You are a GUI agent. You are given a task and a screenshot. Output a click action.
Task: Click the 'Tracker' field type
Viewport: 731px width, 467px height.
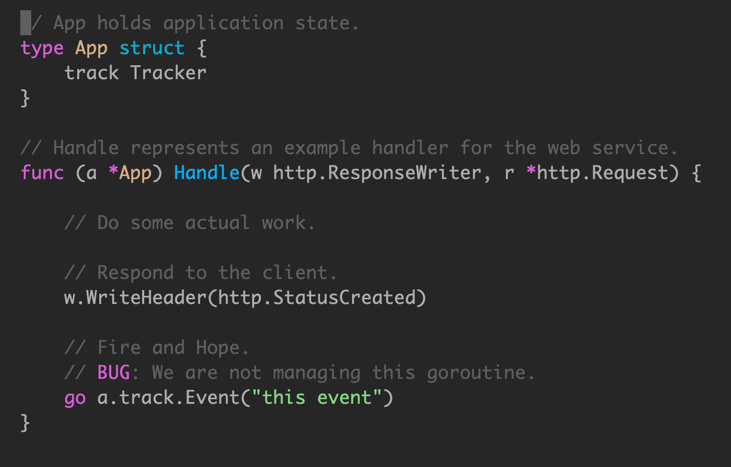[x=168, y=73]
